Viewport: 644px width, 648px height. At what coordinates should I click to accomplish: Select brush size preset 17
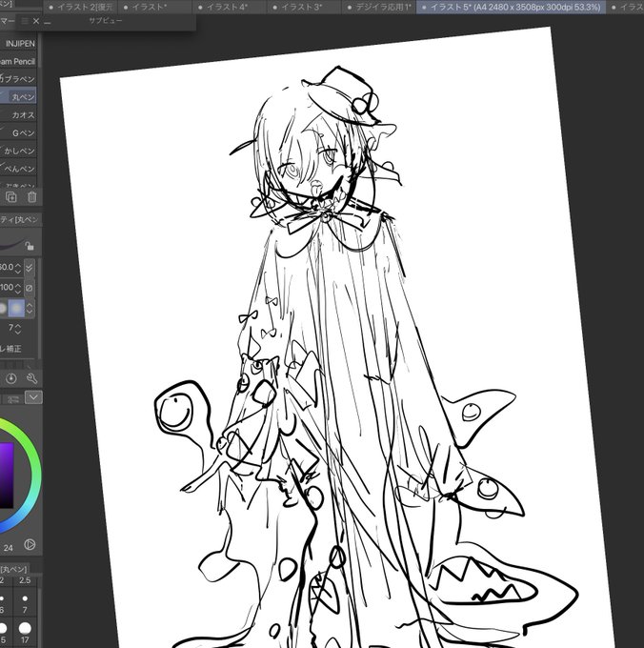pyautogui.click(x=25, y=633)
